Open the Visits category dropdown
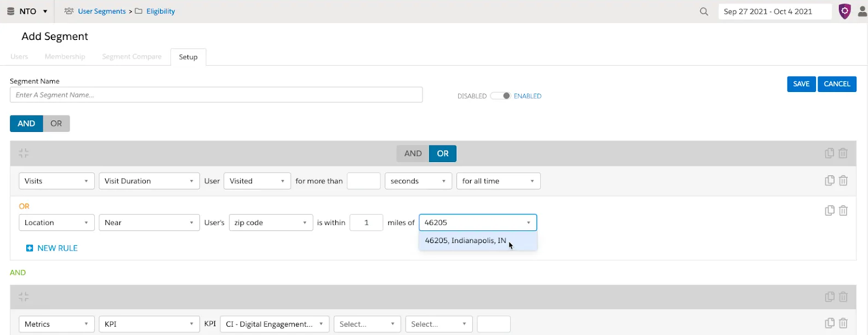 click(56, 181)
